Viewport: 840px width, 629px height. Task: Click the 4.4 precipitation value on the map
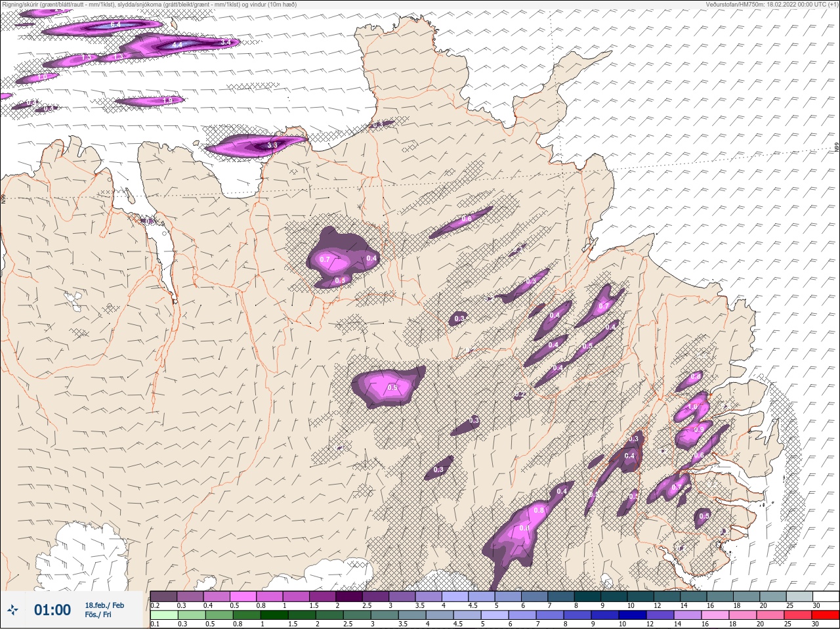[x=177, y=45]
